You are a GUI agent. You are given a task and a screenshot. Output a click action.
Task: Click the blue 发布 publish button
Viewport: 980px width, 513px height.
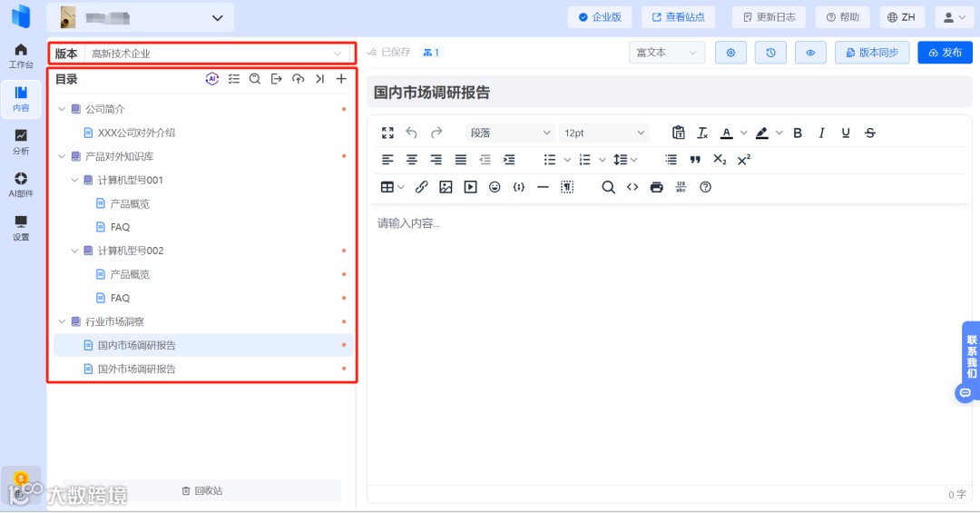945,53
